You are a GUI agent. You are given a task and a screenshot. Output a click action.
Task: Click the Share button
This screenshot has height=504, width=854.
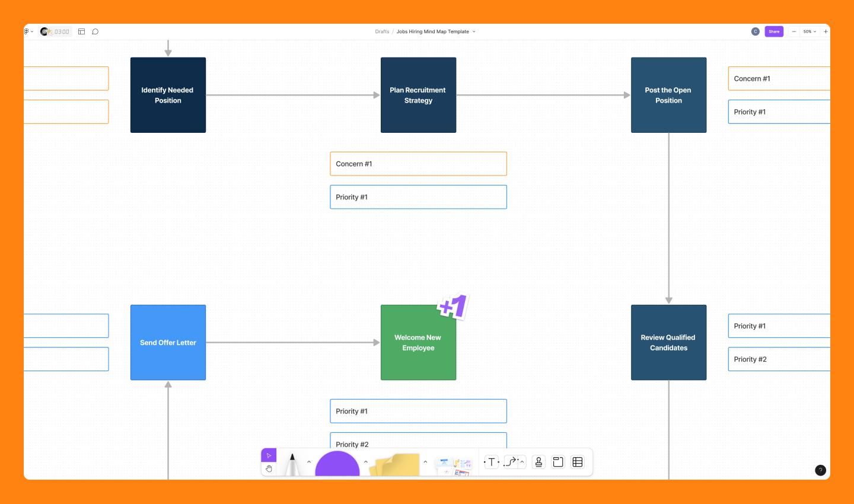[774, 31]
